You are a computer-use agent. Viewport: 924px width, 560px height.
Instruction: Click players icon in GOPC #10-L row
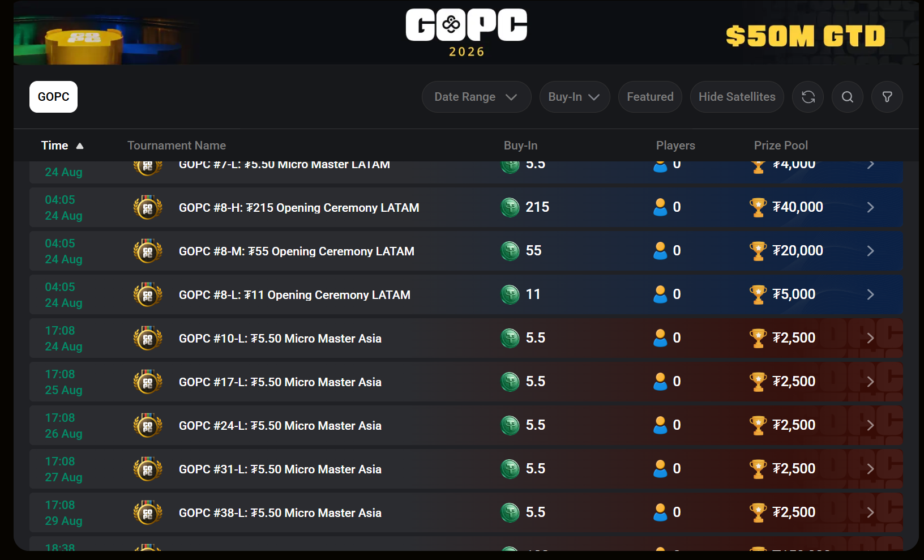[x=660, y=338]
